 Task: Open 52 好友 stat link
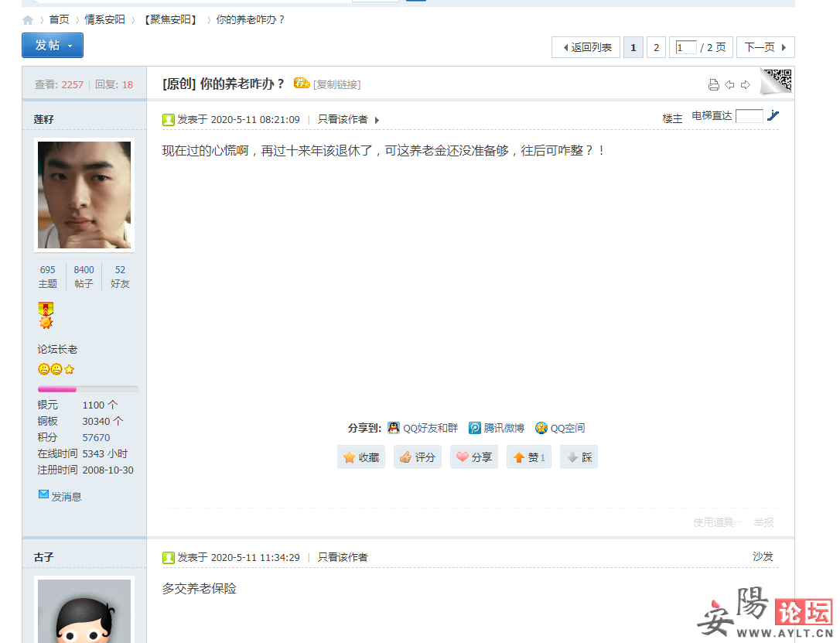click(120, 277)
